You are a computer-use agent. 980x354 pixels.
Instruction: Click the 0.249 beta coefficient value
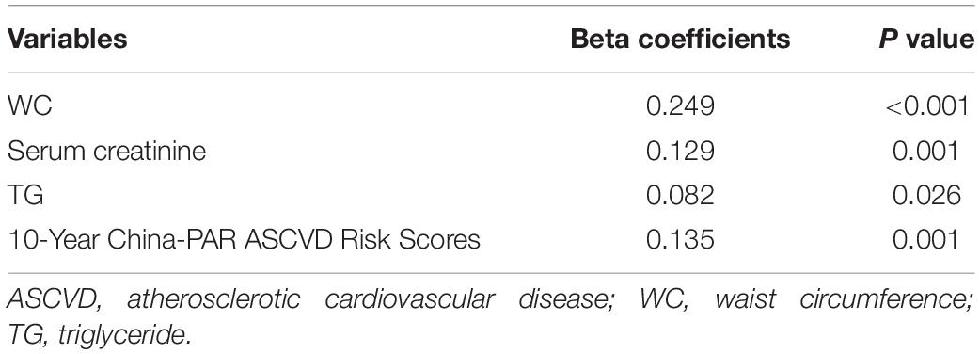[680, 107]
